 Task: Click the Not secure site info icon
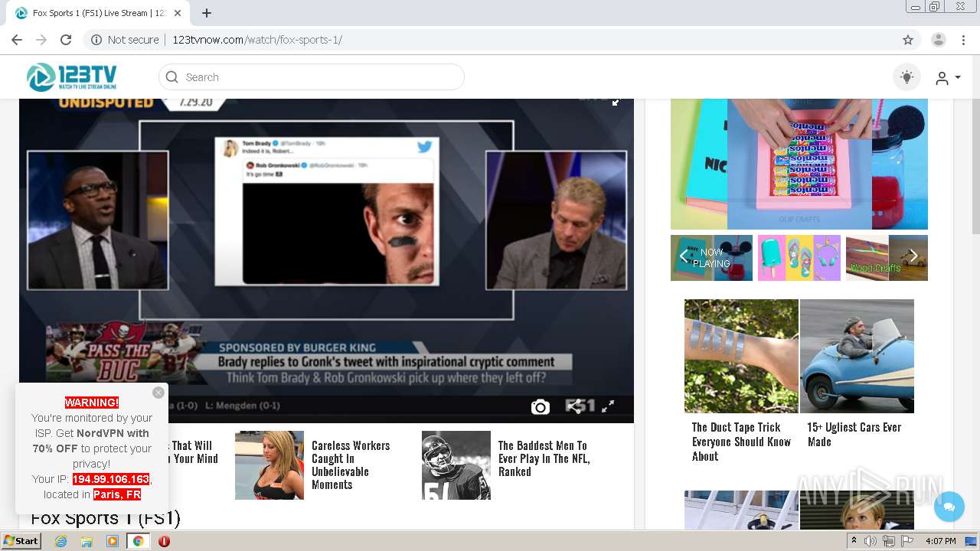point(96,40)
